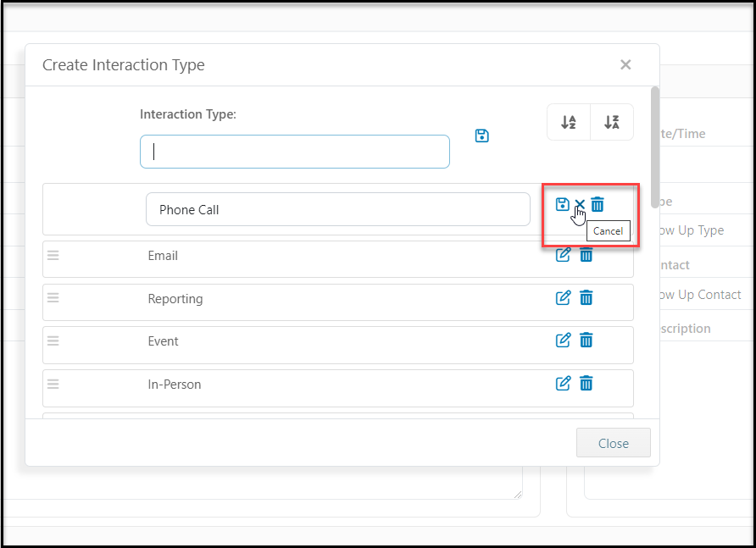
Task: Delete the Phone Call interaction type
Action: pyautogui.click(x=598, y=204)
